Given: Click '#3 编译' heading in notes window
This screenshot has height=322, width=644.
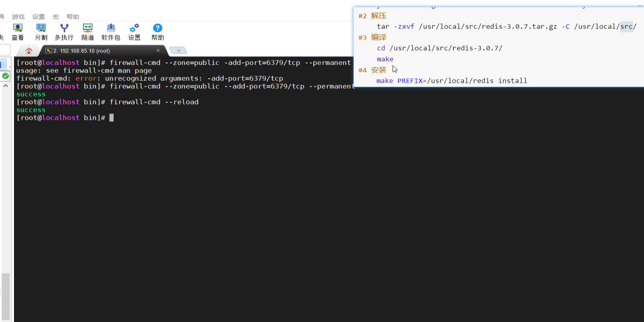Looking at the screenshot, I should pyautogui.click(x=372, y=37).
